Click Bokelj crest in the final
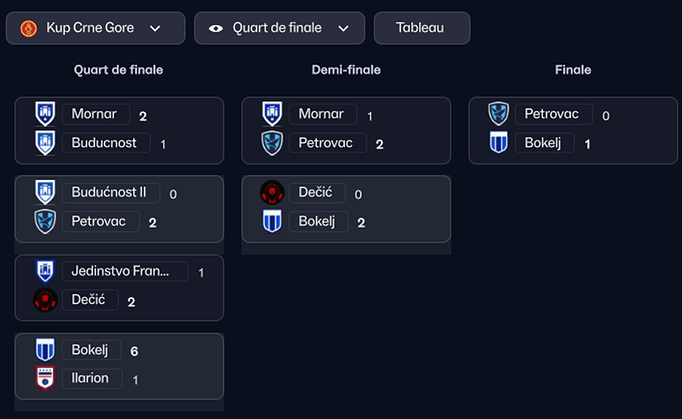Screen dimensions: 682x419 [x=498, y=143]
